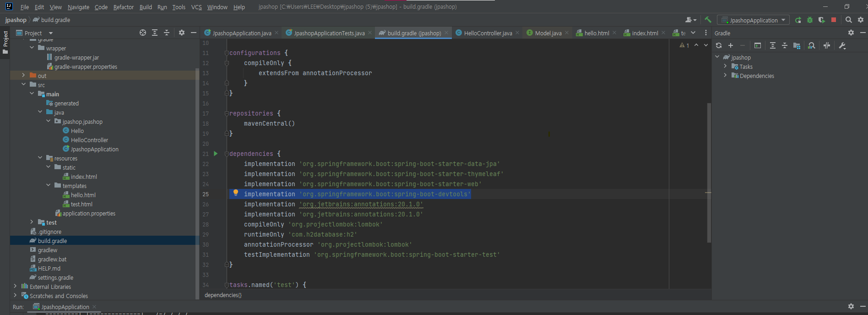Click the dependencies{} breadcrumb below the editor
The image size is (868, 315).
tap(223, 295)
